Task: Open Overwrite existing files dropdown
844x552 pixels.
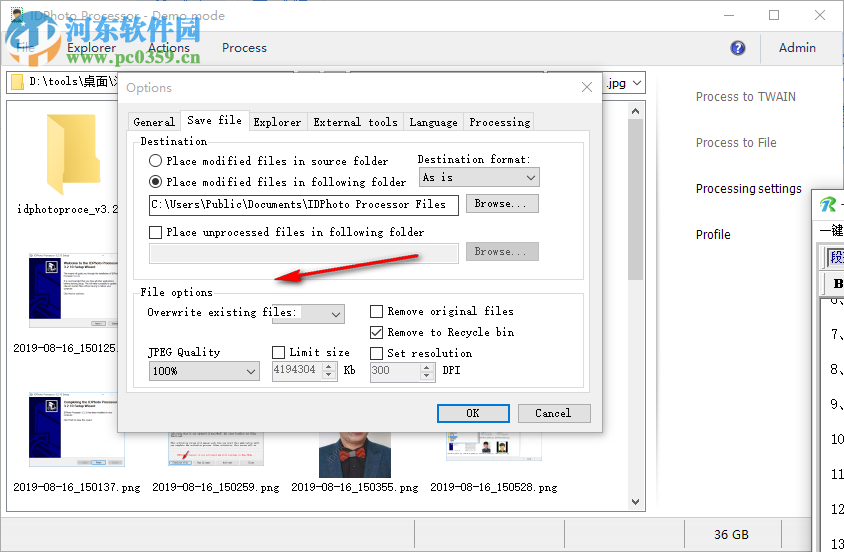Action: coord(308,314)
